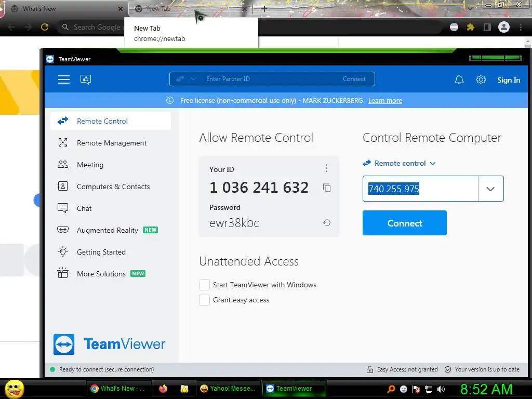Click the Yahoo! Messenger taskbar button

point(228,389)
